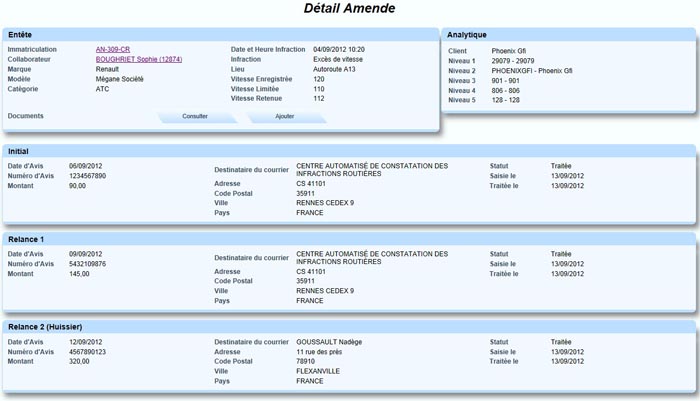Click the Niveau 2 PHOENIXGFI value
This screenshot has height=401, width=700.
point(532,70)
